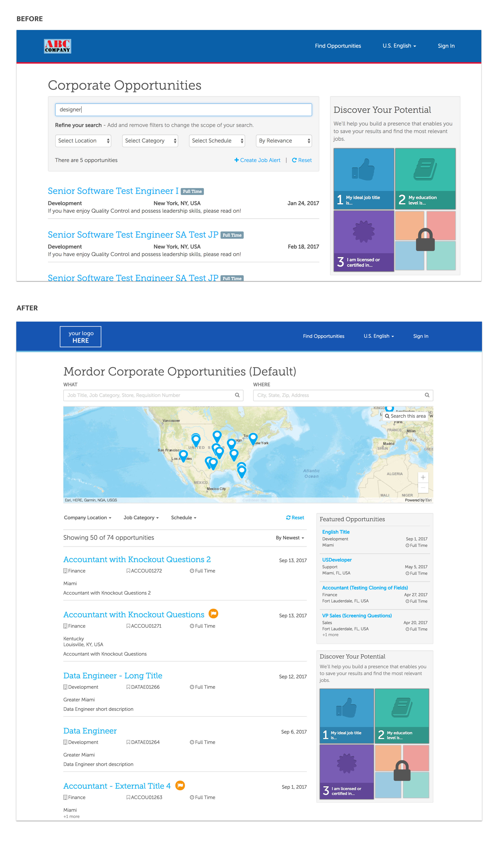The height and width of the screenshot is (844, 504).
Task: Click the ABC Company logo in the Before header
Action: pos(57,46)
